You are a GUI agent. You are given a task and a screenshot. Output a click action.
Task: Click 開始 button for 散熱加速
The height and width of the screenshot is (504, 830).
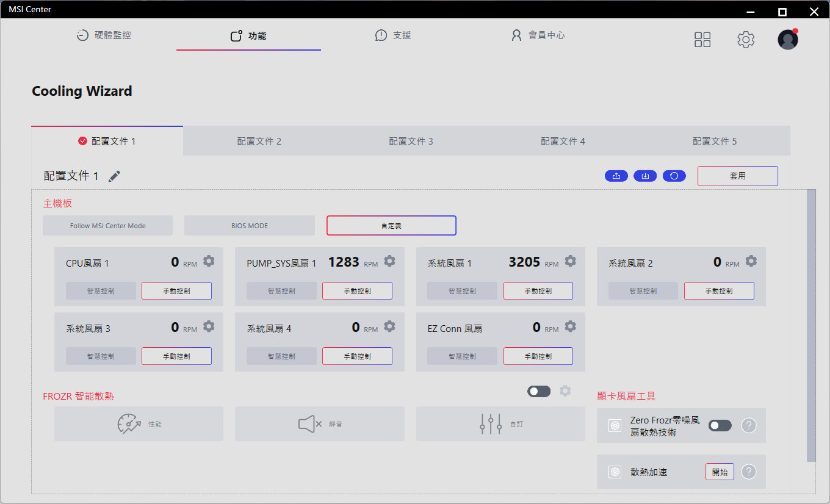coord(720,472)
